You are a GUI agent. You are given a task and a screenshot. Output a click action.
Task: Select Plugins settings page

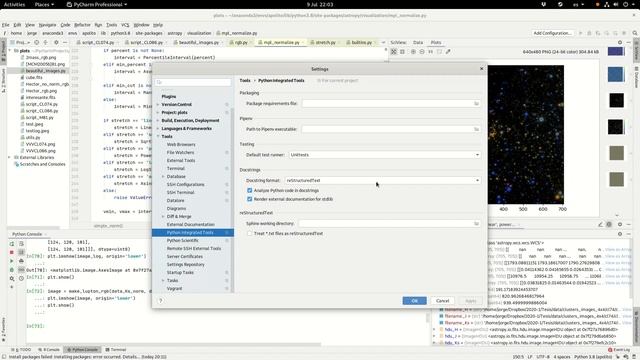[169, 97]
